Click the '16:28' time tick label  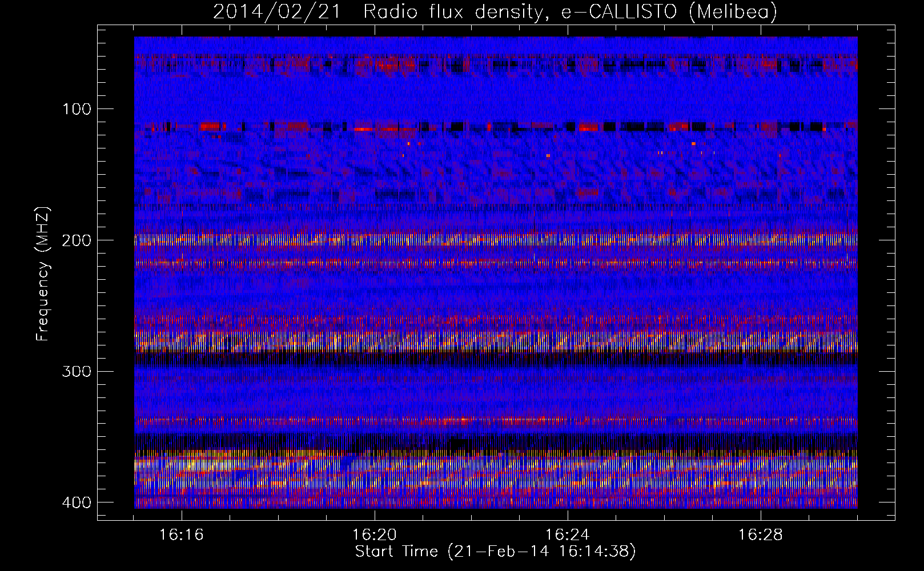(x=761, y=535)
